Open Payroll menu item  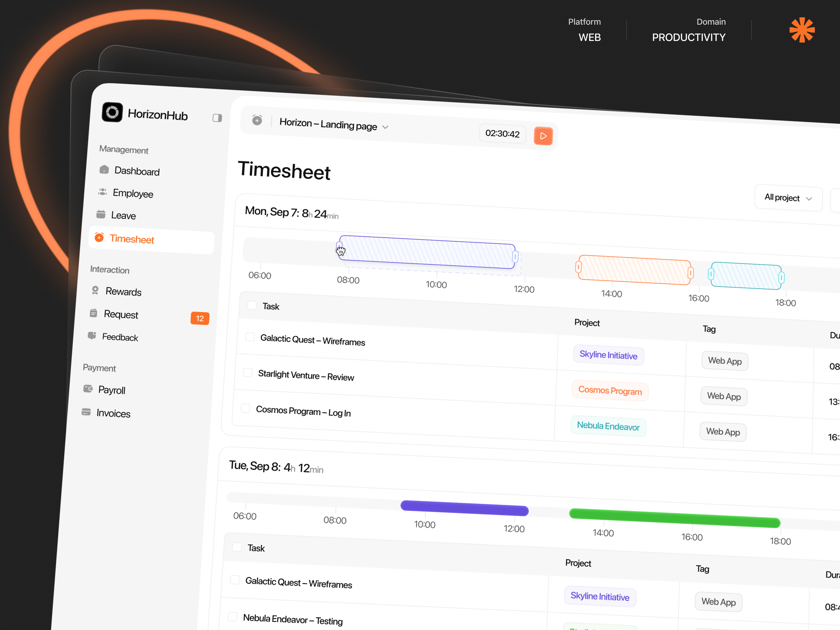(112, 390)
